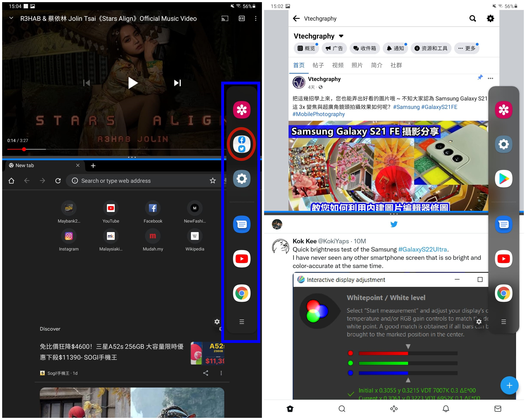Image resolution: width=526 pixels, height=420 pixels.
Task: Open options for the Sogi Discover article
Action: [221, 373]
